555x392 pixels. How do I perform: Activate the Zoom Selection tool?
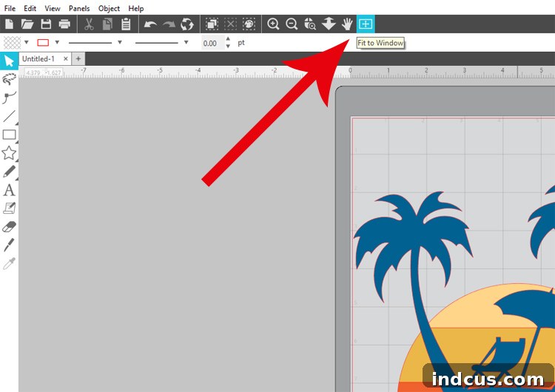tap(310, 24)
